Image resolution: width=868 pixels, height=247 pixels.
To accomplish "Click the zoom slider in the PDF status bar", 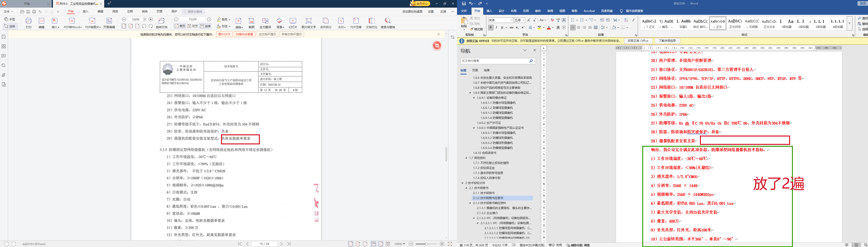I will coord(426,244).
